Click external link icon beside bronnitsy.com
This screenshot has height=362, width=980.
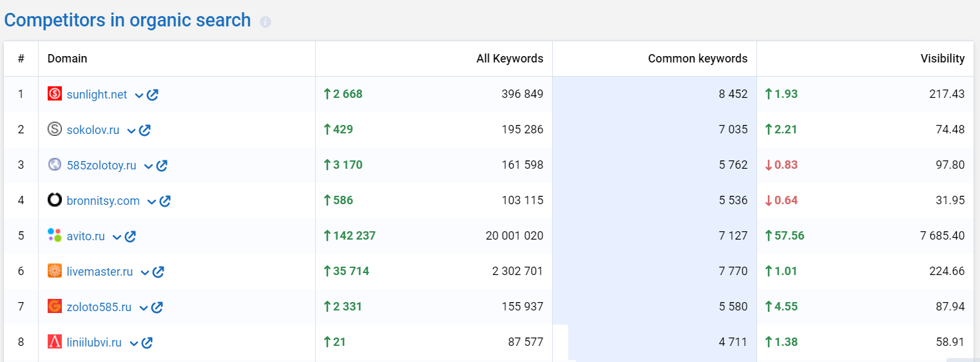pyautogui.click(x=165, y=201)
